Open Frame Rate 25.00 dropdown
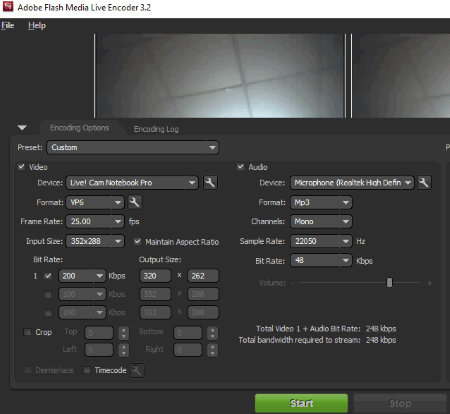Screen dimensions: 450x414 tap(95, 221)
